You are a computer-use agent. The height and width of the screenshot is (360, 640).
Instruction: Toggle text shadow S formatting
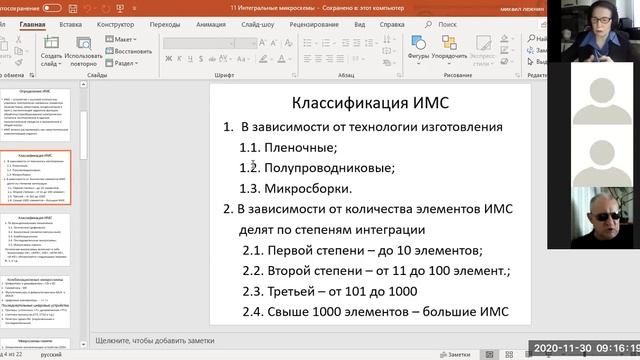click(x=201, y=59)
